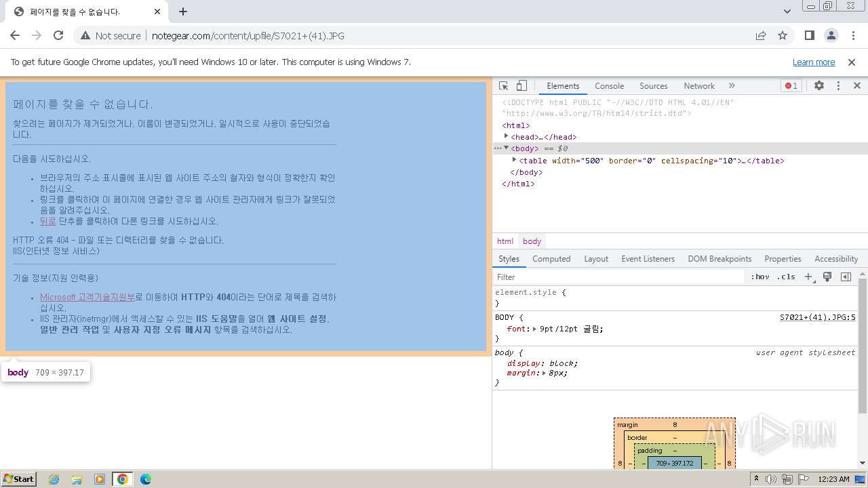
Task: Open the S7021+(41).JPG:5 source link
Action: pos(817,317)
